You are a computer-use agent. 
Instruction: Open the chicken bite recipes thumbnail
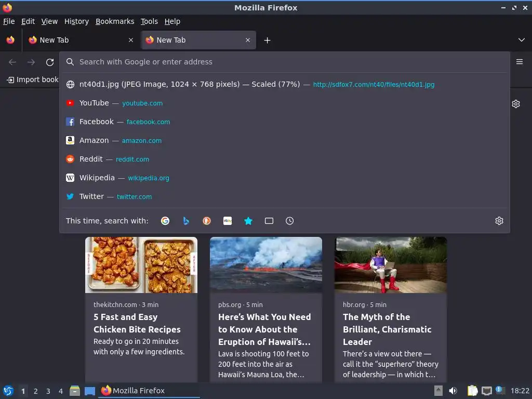141,265
